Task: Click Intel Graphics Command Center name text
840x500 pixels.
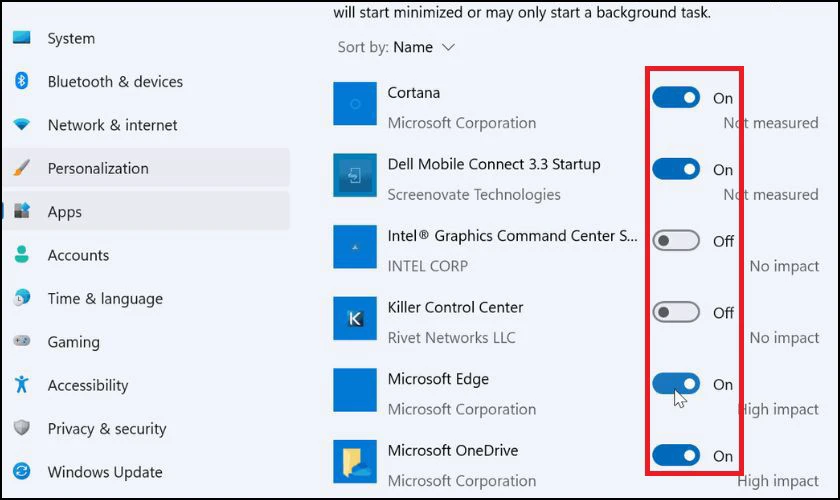Action: [513, 236]
